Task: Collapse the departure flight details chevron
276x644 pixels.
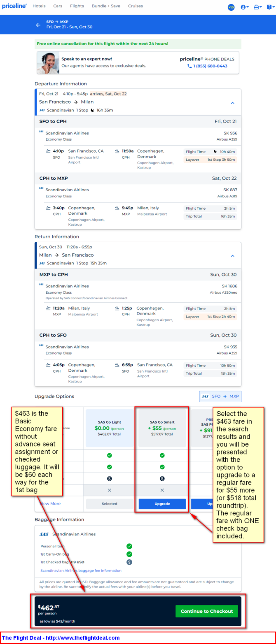Action: click(x=232, y=103)
